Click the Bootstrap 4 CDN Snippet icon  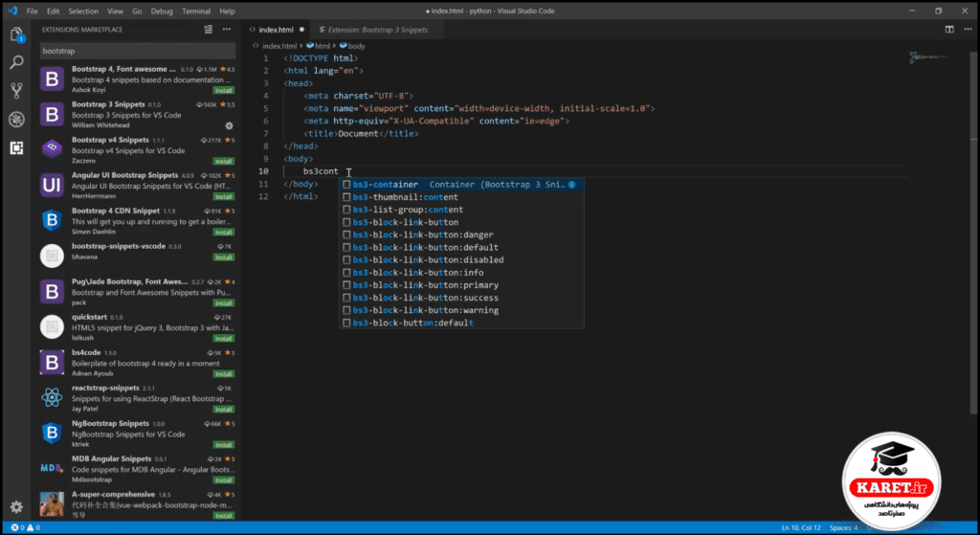coord(52,221)
